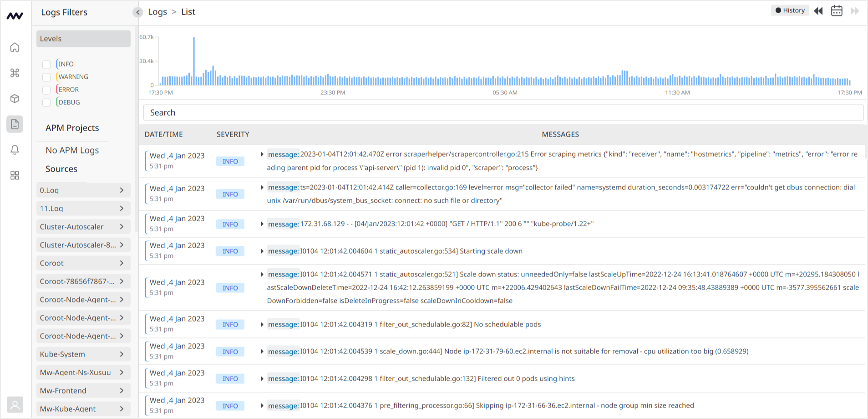
Task: Jump back in time using the rewind icon
Action: click(818, 10)
